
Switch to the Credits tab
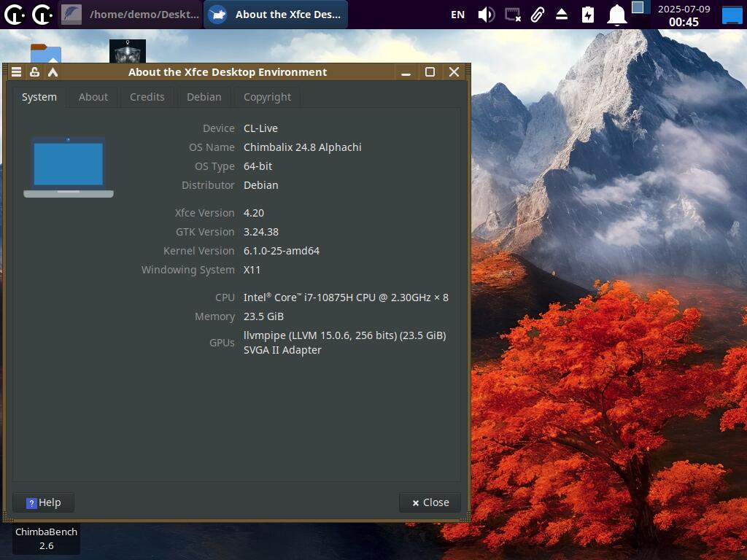[147, 97]
